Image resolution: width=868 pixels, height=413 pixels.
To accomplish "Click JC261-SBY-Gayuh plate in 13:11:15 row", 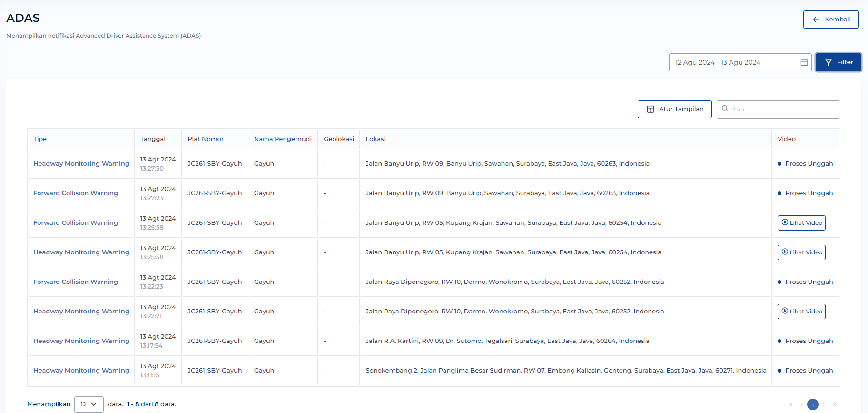I will pyautogui.click(x=215, y=371).
